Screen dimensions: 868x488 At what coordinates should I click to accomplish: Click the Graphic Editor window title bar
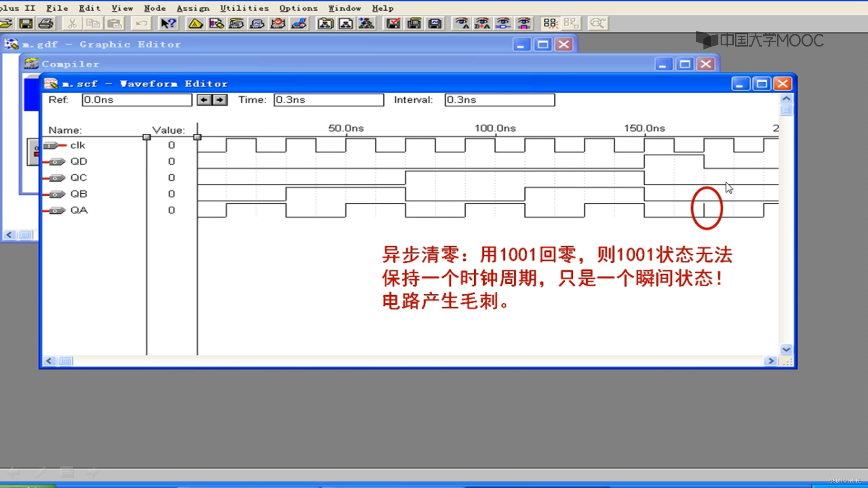pyautogui.click(x=289, y=44)
